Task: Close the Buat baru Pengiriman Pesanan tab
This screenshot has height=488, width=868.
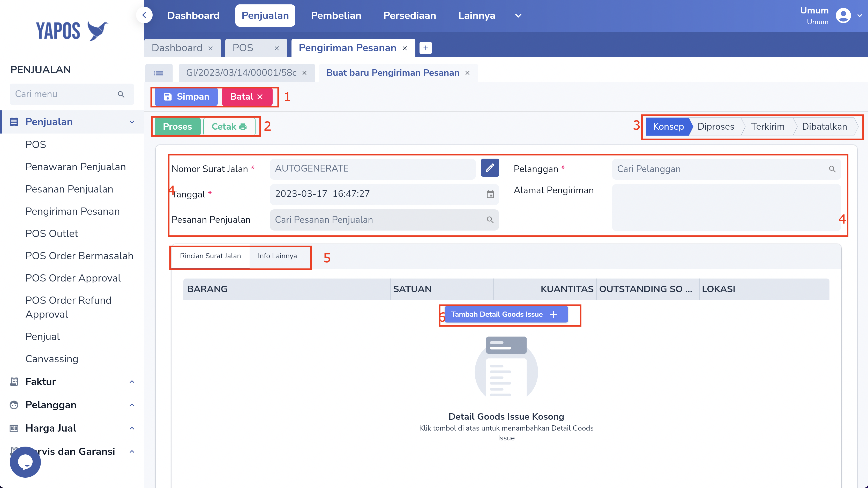Action: [467, 73]
